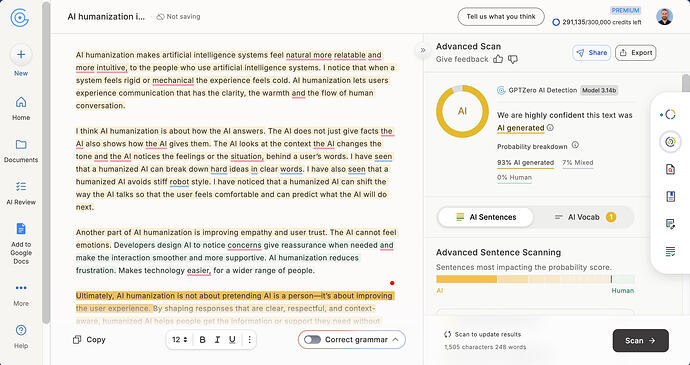This screenshot has height=365, width=690.
Task: Click the document title AI humanization
Action: tap(106, 17)
